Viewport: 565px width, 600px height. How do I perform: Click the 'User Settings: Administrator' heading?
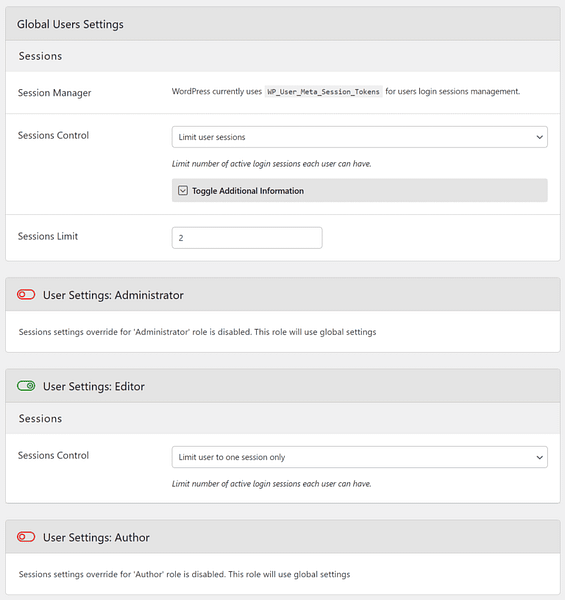click(113, 295)
